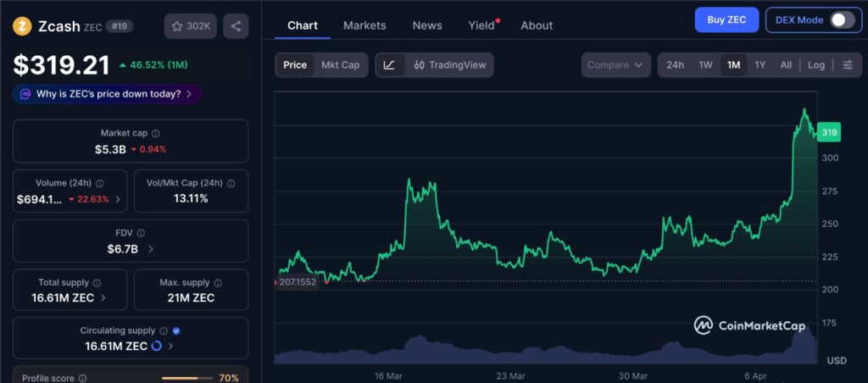Open the Chart tab

tap(303, 25)
